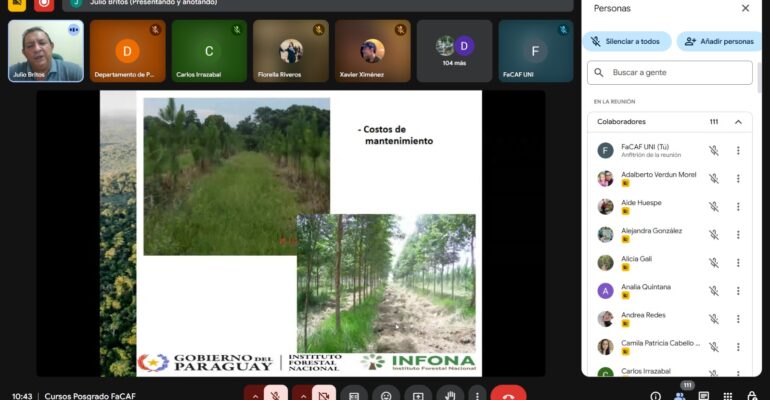Toggle microphone icon for Alicia Gali
Image resolution: width=770 pixels, height=400 pixels.
pos(714,263)
